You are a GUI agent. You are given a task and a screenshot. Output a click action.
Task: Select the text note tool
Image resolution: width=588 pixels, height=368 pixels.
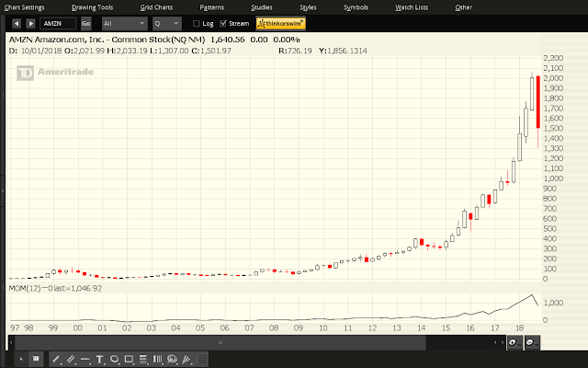point(100,360)
